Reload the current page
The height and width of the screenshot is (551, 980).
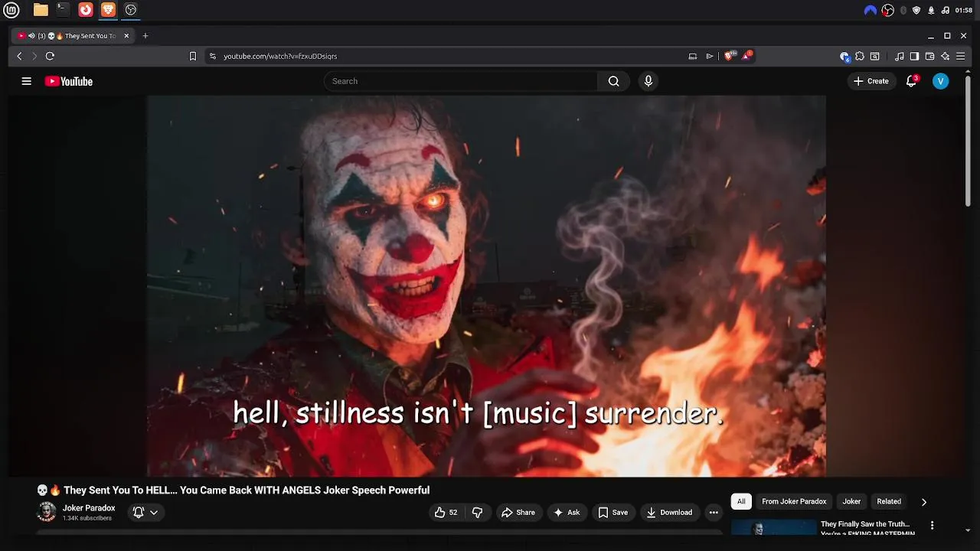point(50,56)
